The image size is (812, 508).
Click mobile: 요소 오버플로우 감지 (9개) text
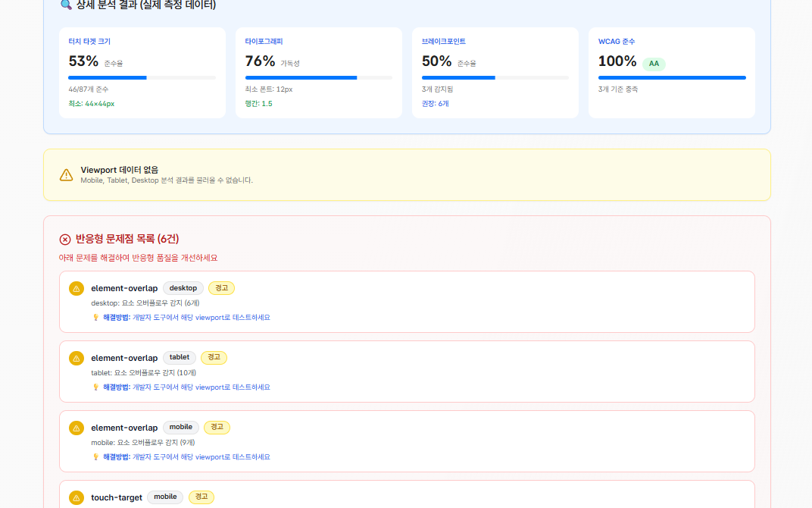(143, 443)
